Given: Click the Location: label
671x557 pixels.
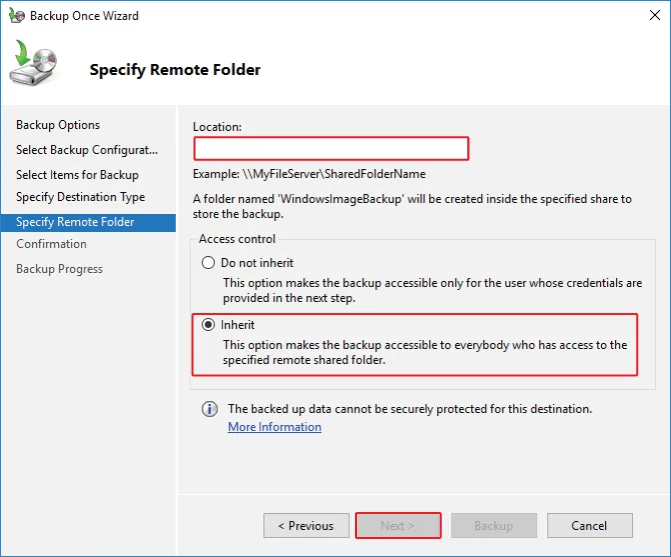Looking at the screenshot, I should [x=217, y=127].
